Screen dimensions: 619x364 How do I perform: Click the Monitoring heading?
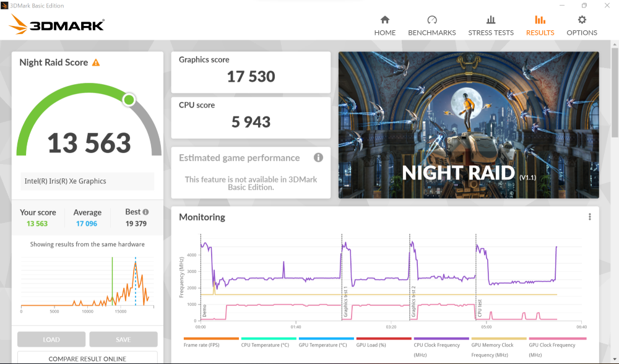(202, 217)
